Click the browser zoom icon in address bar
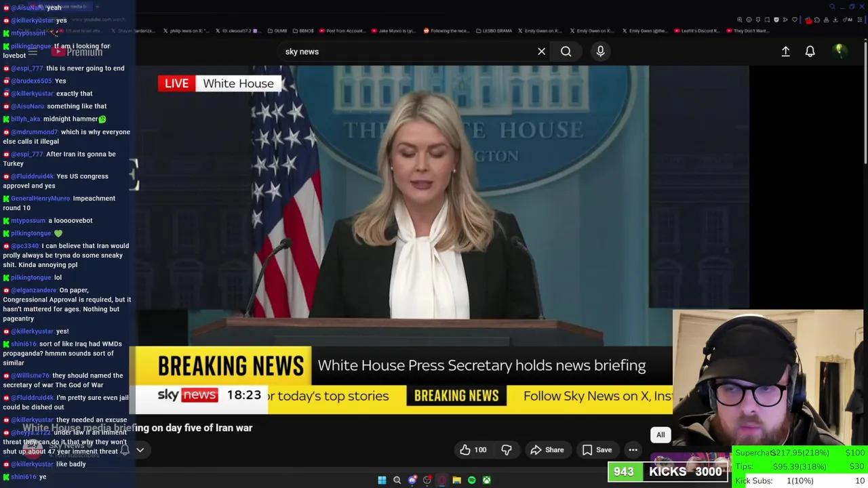The width and height of the screenshot is (868, 488). click(739, 20)
